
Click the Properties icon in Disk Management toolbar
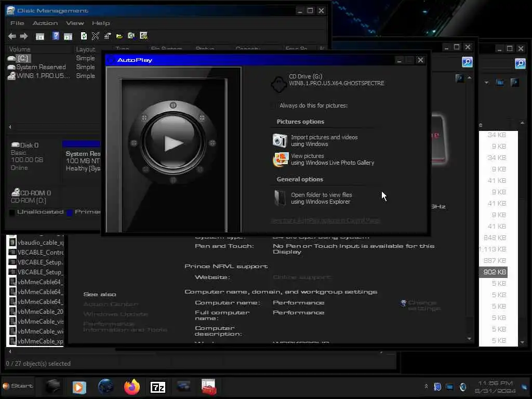(x=107, y=36)
